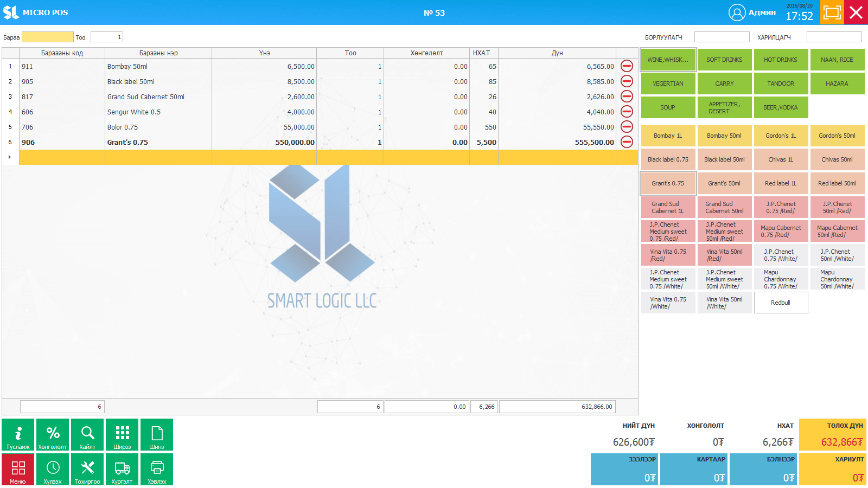Add Gordon's 50ml product
Image resolution: width=868 pixels, height=488 pixels.
tap(837, 136)
